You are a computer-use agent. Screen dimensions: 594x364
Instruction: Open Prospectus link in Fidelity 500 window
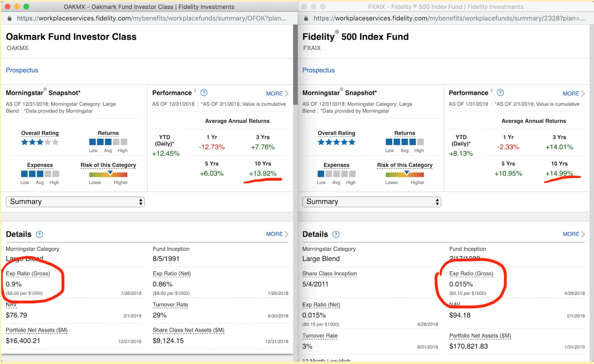point(318,70)
